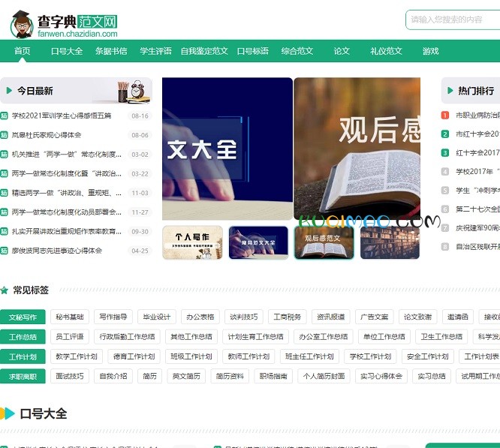The height and width of the screenshot is (448, 500).
Task: Click the 安全工作计划 tag
Action: 428,356
